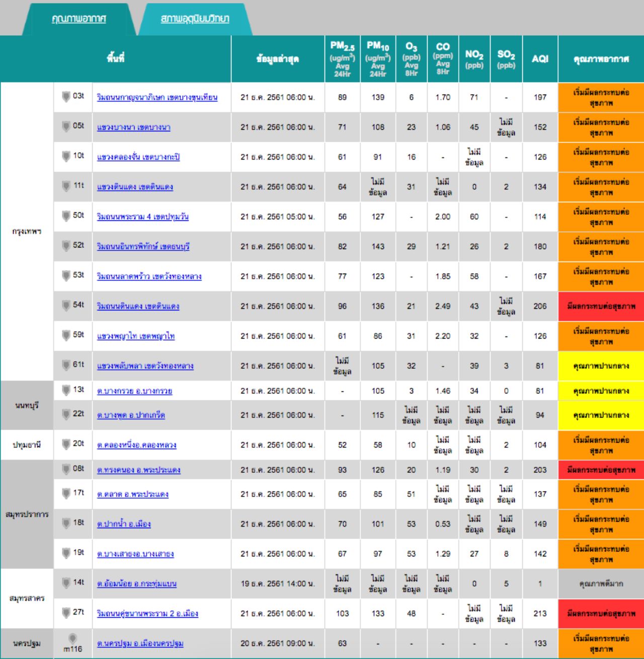This screenshot has height=659, width=644.
Task: Click the marker icon for station 19t
Action: pyautogui.click(x=65, y=553)
